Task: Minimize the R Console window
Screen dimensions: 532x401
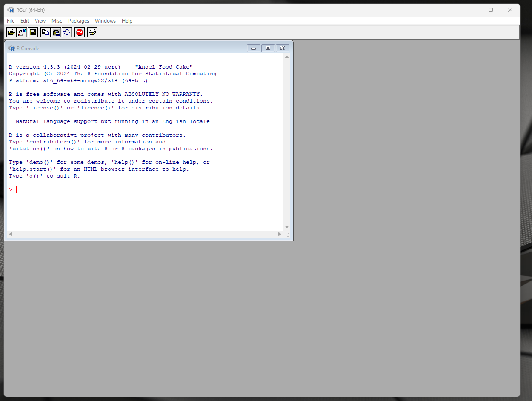Action: tap(253, 48)
